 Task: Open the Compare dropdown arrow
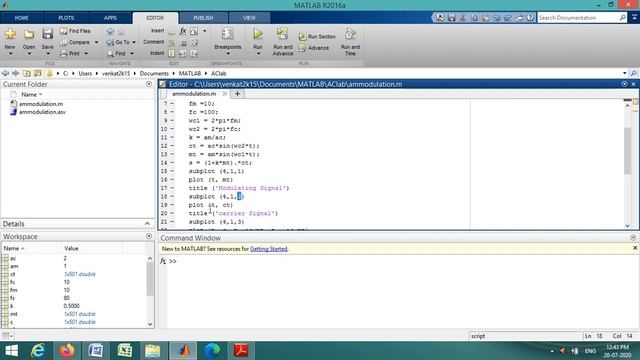pyautogui.click(x=96, y=42)
